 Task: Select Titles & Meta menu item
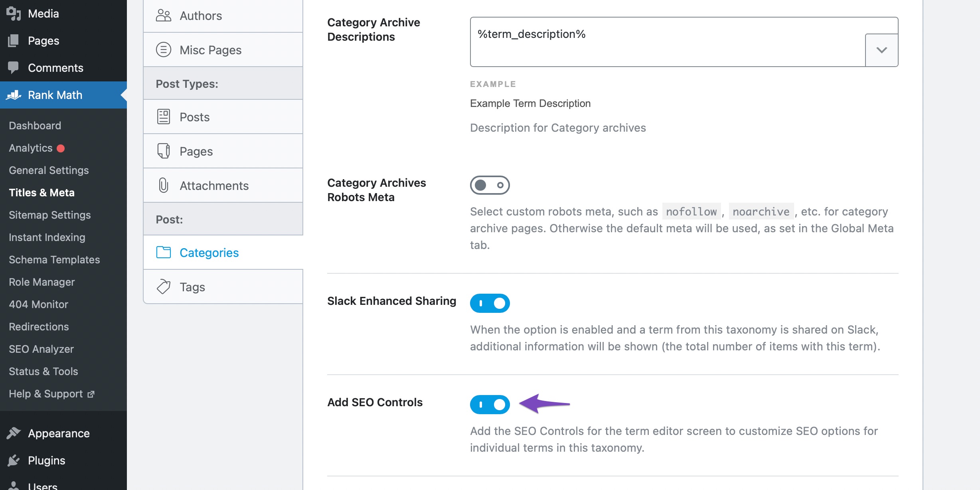coord(42,192)
